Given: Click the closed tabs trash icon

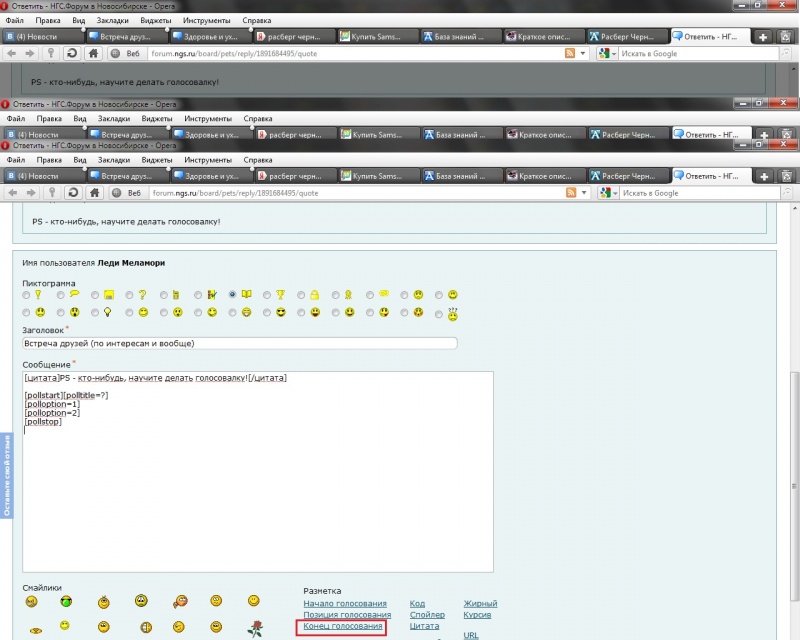Looking at the screenshot, I should coord(786,176).
